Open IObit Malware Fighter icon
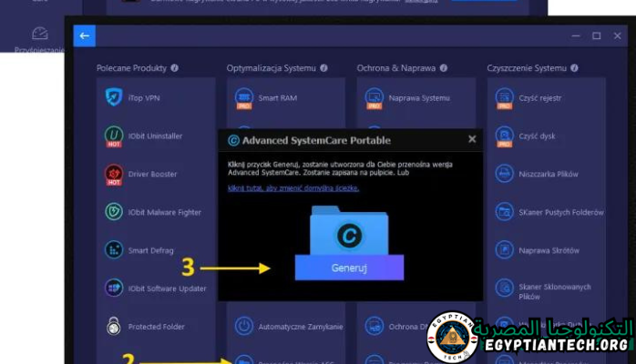Viewport: 636px width, 364px height. (x=114, y=212)
